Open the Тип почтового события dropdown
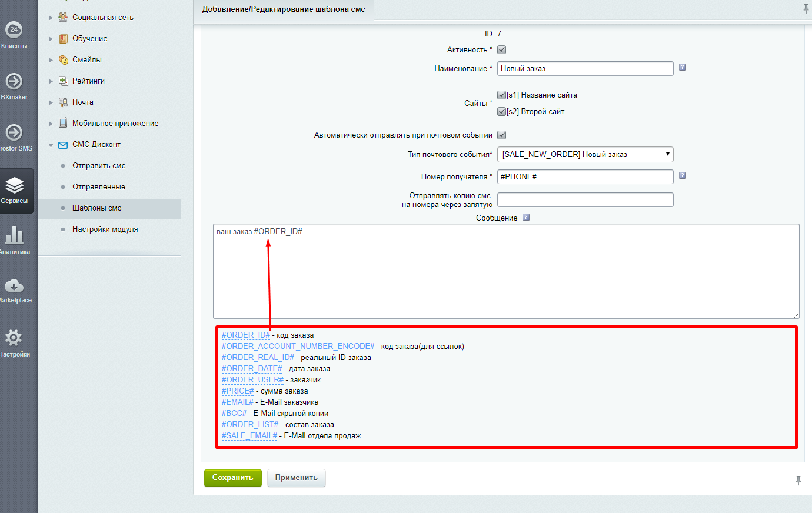 tap(585, 154)
